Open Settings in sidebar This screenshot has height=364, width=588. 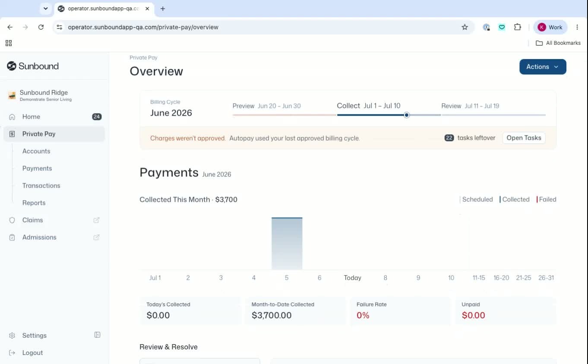tap(34, 336)
